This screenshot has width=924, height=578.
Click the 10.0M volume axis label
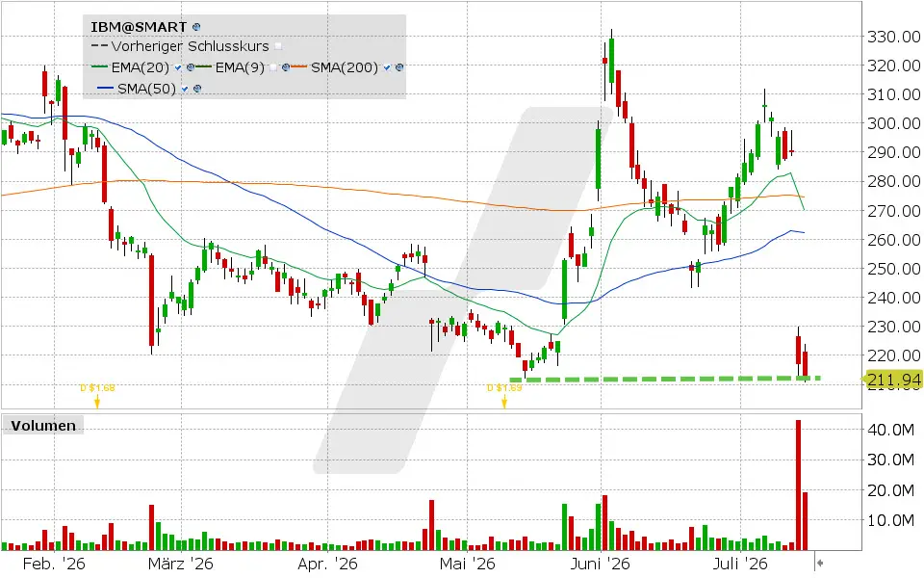pyautogui.click(x=890, y=520)
